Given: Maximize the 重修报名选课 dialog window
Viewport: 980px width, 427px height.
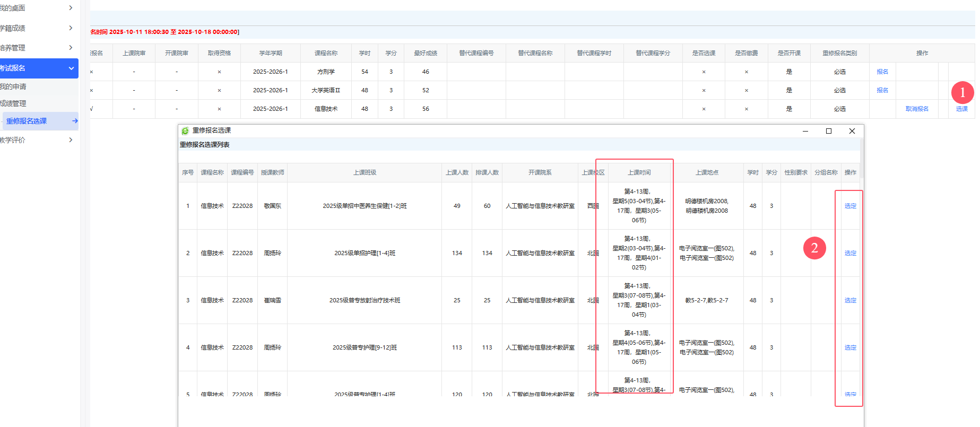Looking at the screenshot, I should point(828,131).
